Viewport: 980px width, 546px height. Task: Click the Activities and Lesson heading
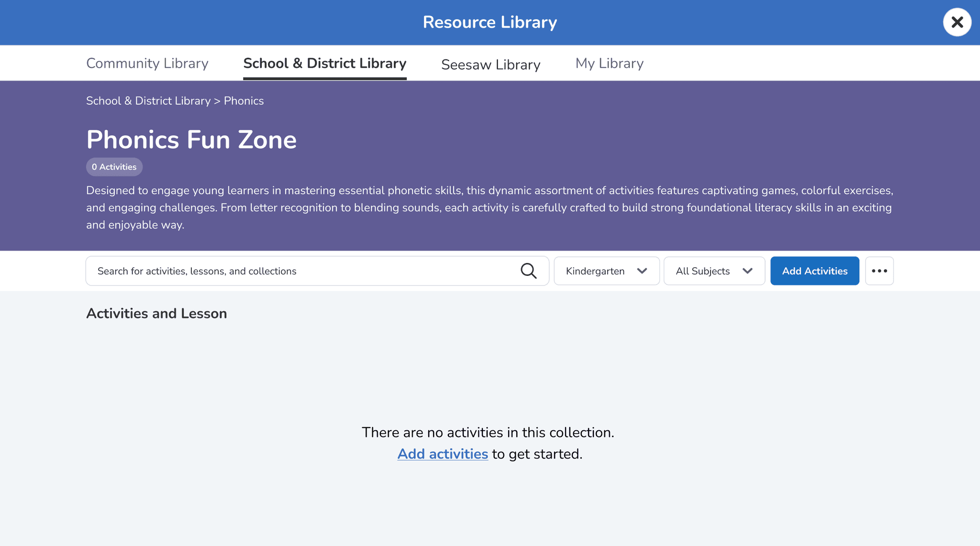pyautogui.click(x=156, y=314)
